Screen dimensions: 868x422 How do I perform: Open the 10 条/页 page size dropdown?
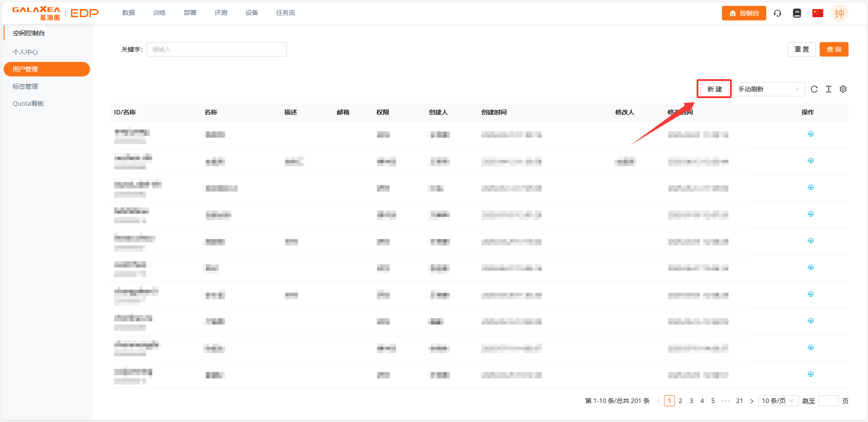(x=778, y=401)
